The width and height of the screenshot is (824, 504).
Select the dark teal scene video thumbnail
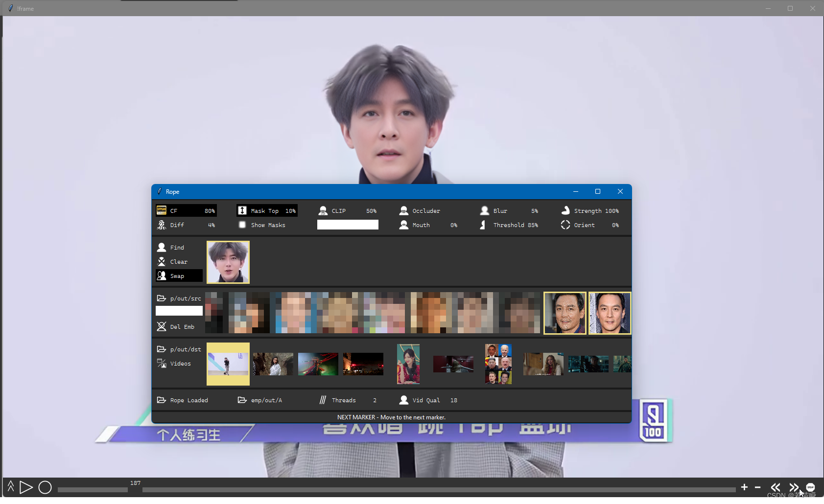click(x=589, y=364)
